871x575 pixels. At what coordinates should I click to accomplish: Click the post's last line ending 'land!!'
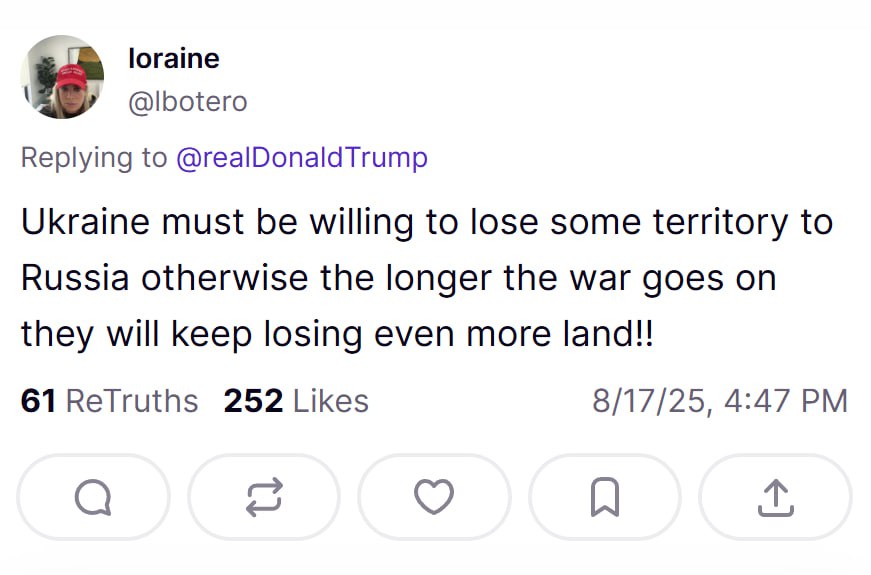click(336, 334)
